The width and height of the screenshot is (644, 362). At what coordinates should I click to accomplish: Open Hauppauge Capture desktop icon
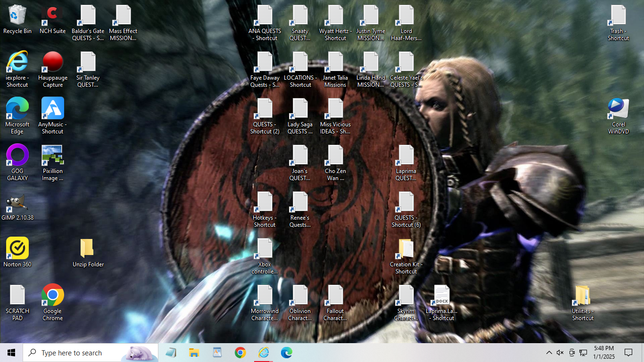53,69
